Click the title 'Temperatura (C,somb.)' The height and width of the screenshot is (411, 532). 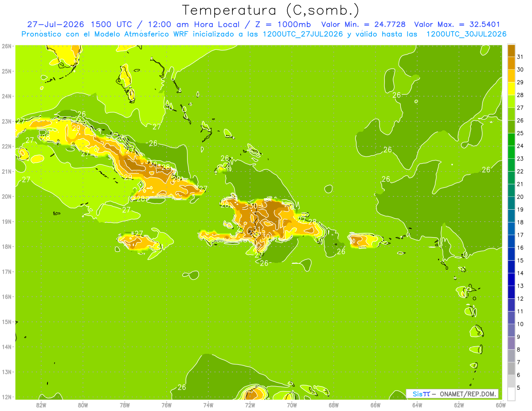pos(271,10)
